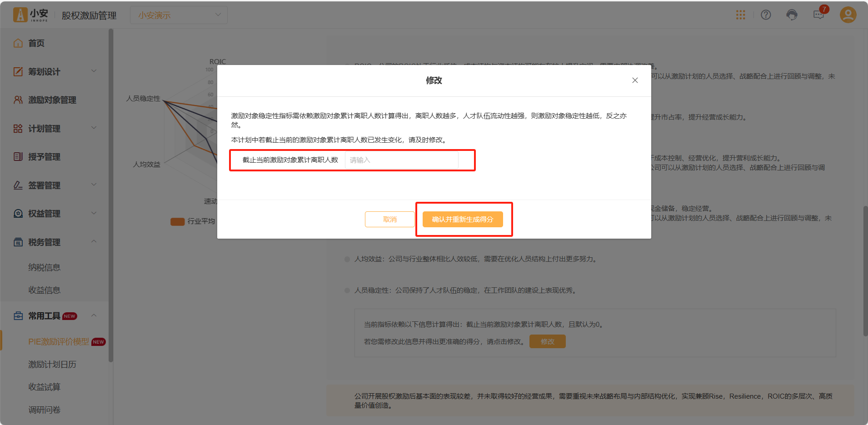Click 取消 button in dialog
The width and height of the screenshot is (868, 425).
(390, 219)
